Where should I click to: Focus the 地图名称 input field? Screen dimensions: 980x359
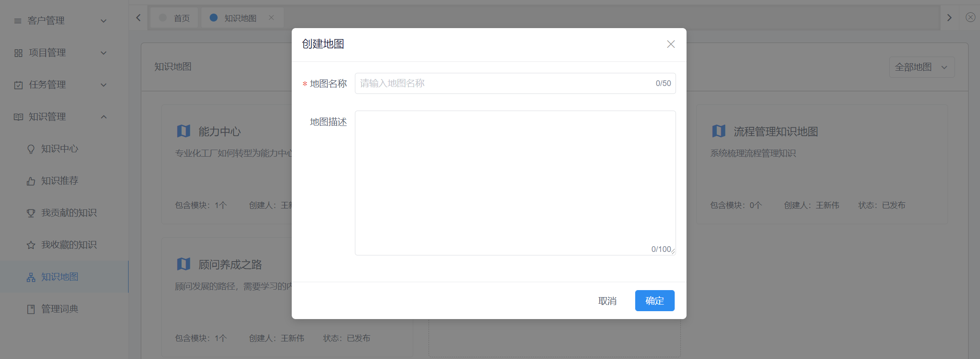pyautogui.click(x=515, y=83)
